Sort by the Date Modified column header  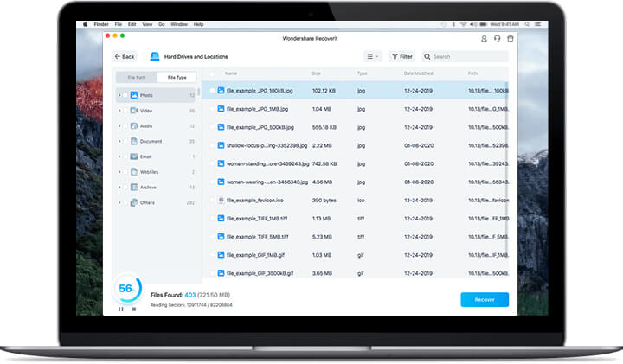(419, 73)
